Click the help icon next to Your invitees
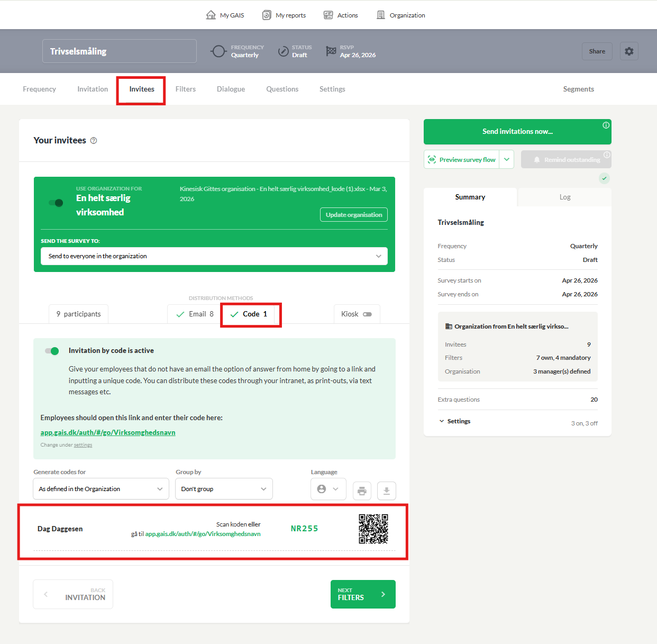657x644 pixels. [94, 141]
